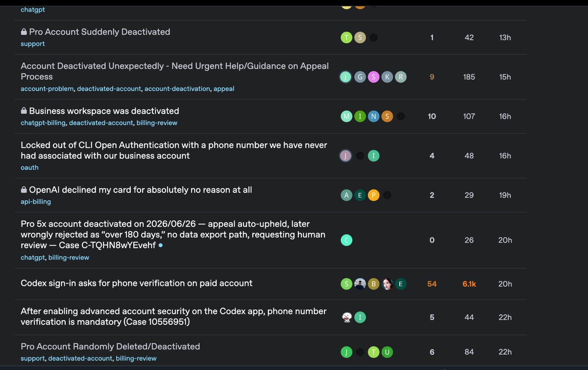This screenshot has width=588, height=370.
Task: Open OpenAI declined my card topic
Action: [x=141, y=189]
